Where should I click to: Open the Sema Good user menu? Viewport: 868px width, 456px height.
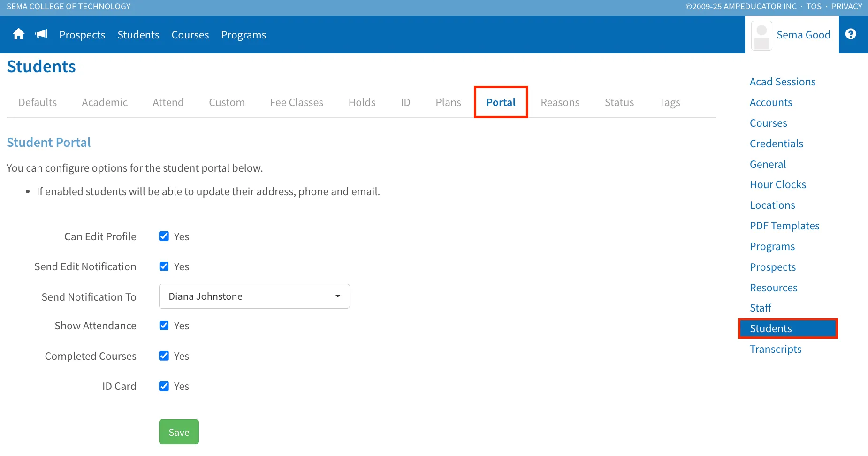coord(792,35)
